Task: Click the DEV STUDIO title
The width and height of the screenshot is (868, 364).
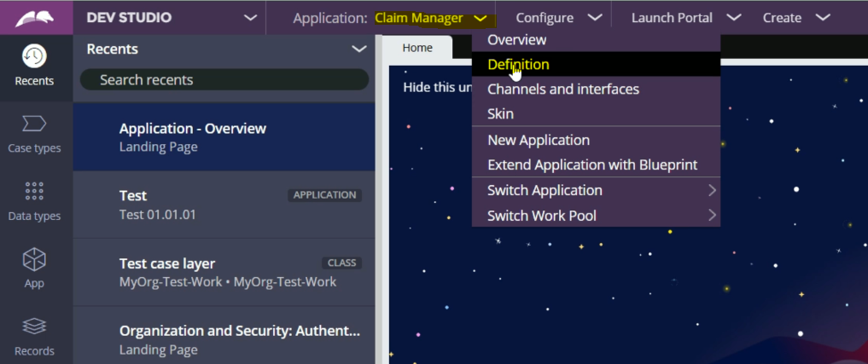Action: (x=129, y=18)
